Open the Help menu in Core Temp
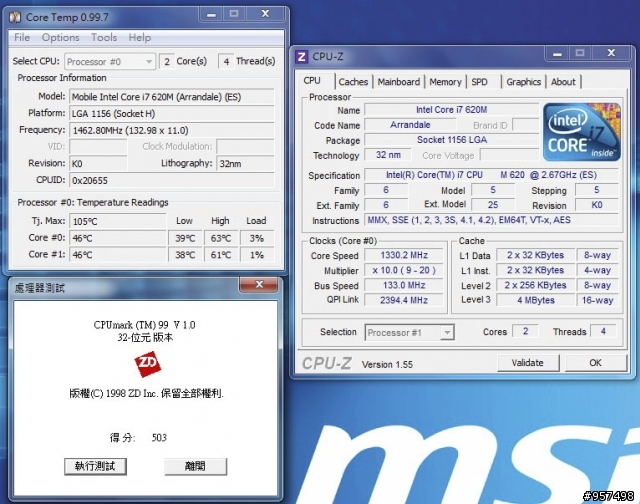 (x=140, y=38)
